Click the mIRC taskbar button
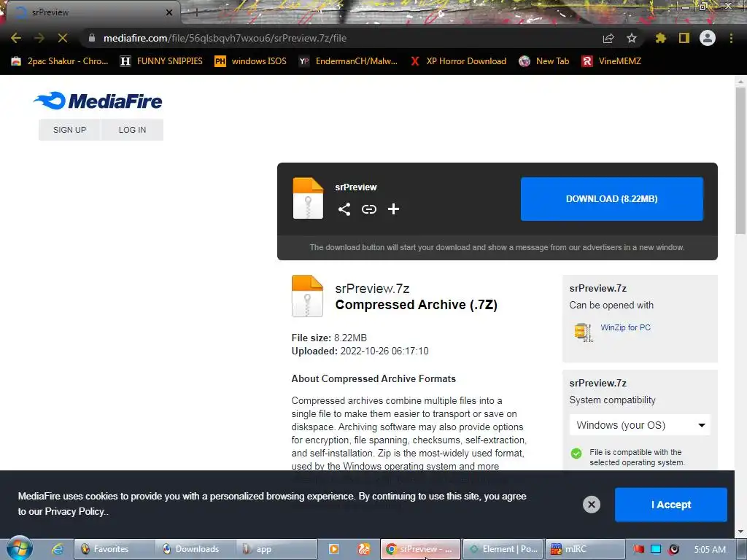Viewport: 747px width, 560px height. 584,549
